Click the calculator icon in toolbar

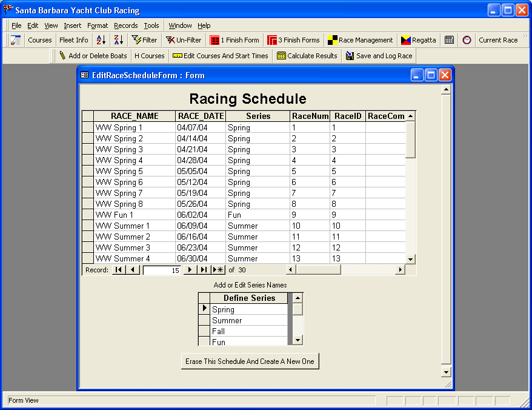(449, 40)
